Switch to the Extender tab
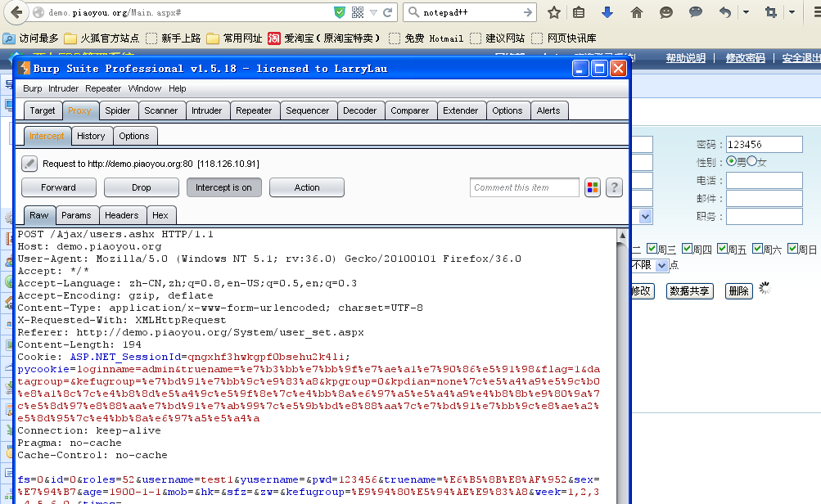The width and height of the screenshot is (821, 504). [461, 110]
